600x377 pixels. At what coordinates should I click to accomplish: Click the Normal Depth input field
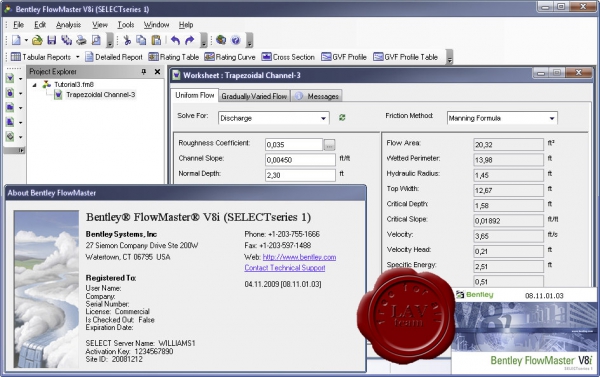300,175
